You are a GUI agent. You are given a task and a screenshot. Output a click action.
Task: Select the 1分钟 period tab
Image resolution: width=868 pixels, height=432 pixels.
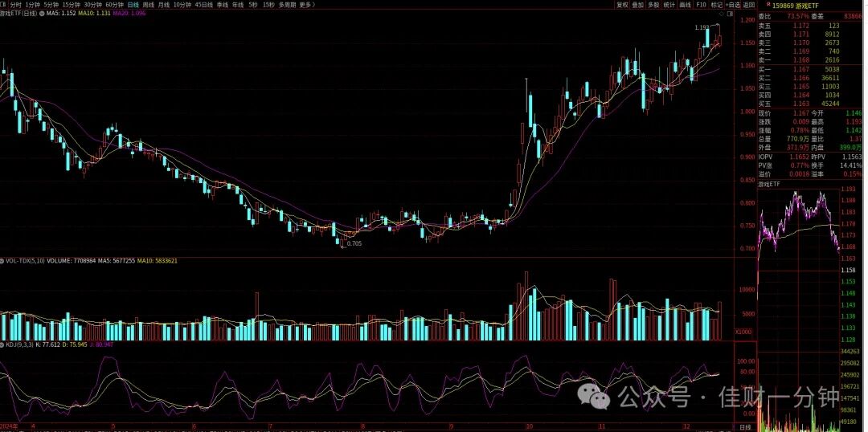click(x=33, y=5)
